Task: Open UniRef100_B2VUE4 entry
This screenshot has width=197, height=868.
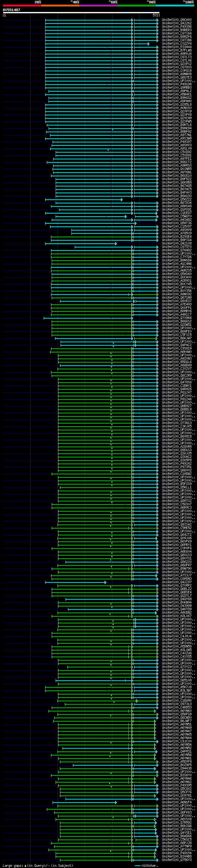Action: click(177, 236)
